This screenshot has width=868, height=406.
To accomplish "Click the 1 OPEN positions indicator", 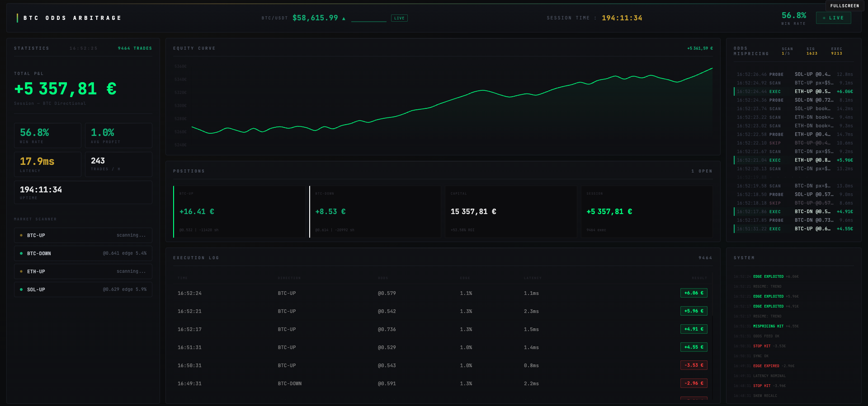I will (x=702, y=171).
